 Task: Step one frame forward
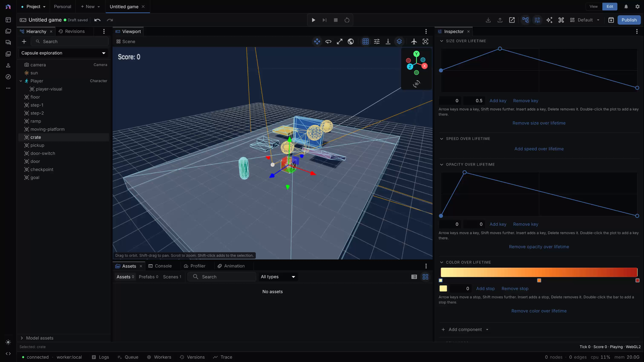[325, 20]
